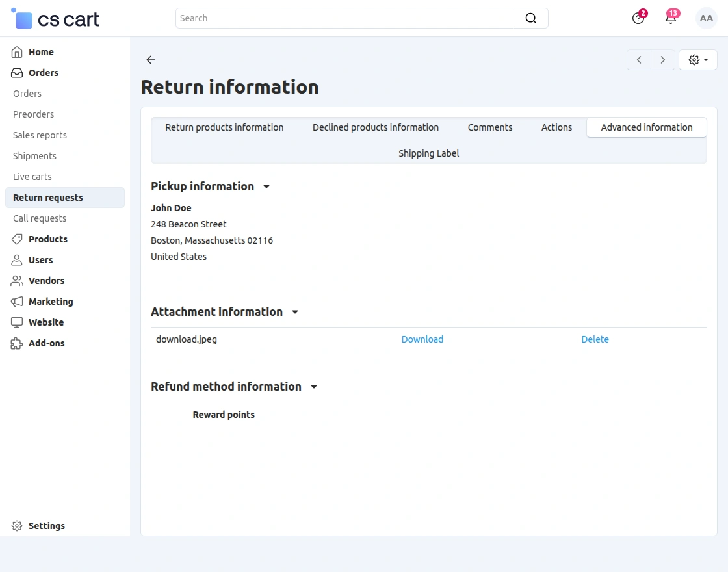Open the Users section icon
The height and width of the screenshot is (572, 728).
point(16,260)
